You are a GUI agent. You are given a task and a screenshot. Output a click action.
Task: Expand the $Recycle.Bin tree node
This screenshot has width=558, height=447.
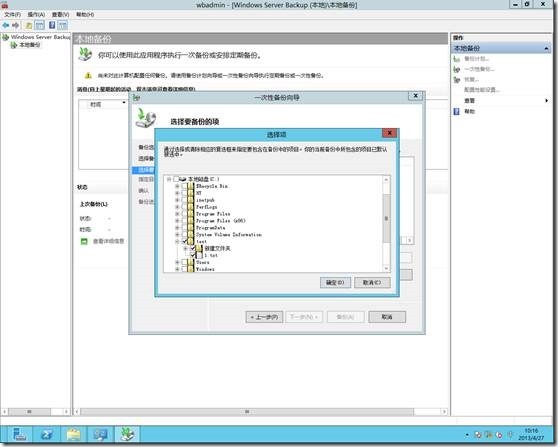pos(177,186)
